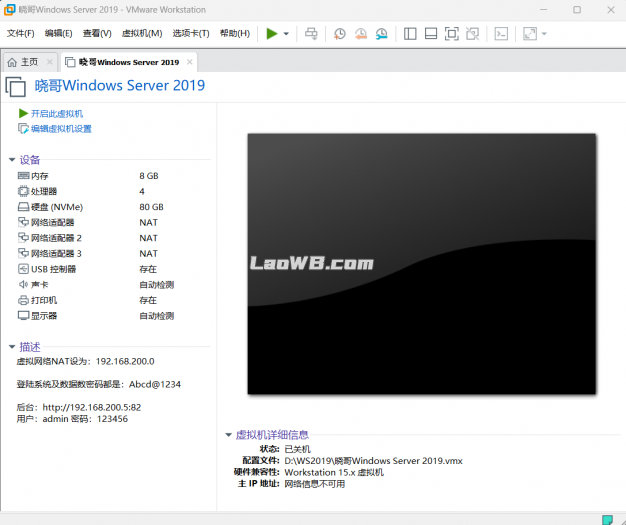
Task: Click the Unity mode icon
Action: pos(472,34)
